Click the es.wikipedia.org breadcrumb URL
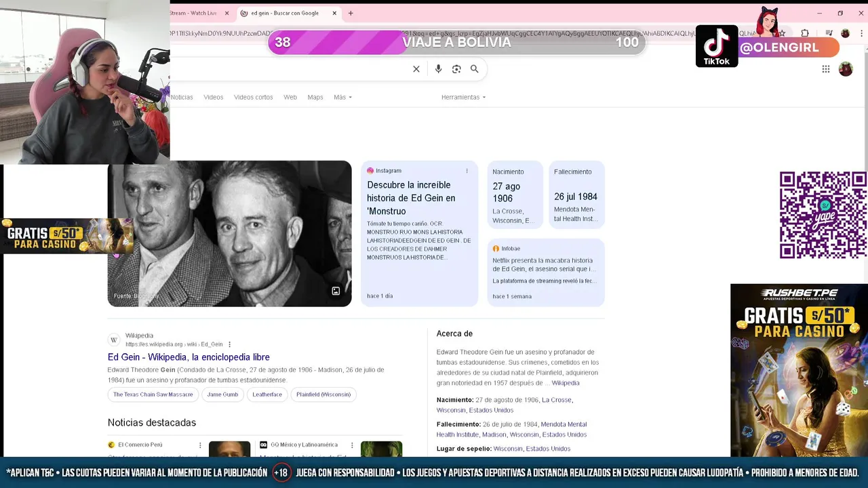Screen dimensions: 868x488 [174, 344]
